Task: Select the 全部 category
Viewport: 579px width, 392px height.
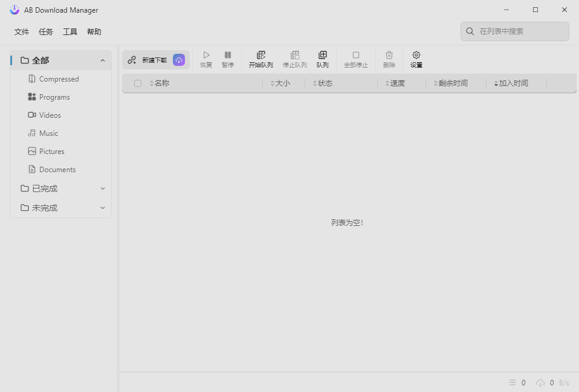Action: click(x=61, y=60)
